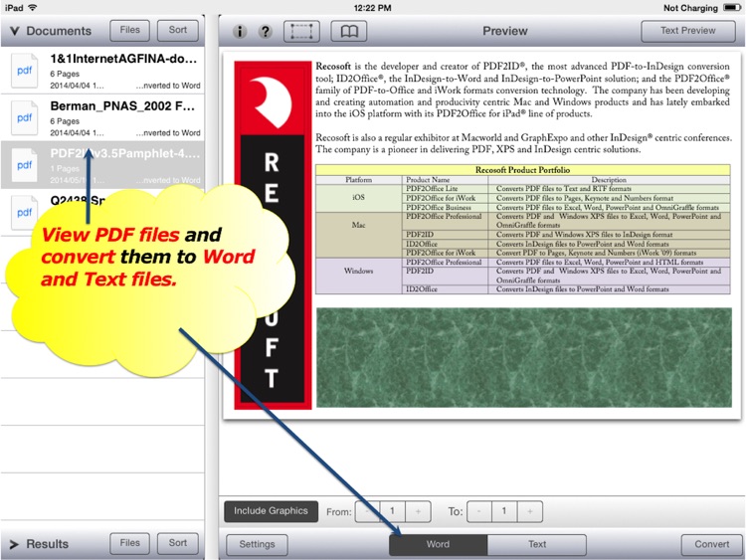Image resolution: width=746 pixels, height=560 pixels.
Task: Click the To page value field
Action: [x=504, y=511]
